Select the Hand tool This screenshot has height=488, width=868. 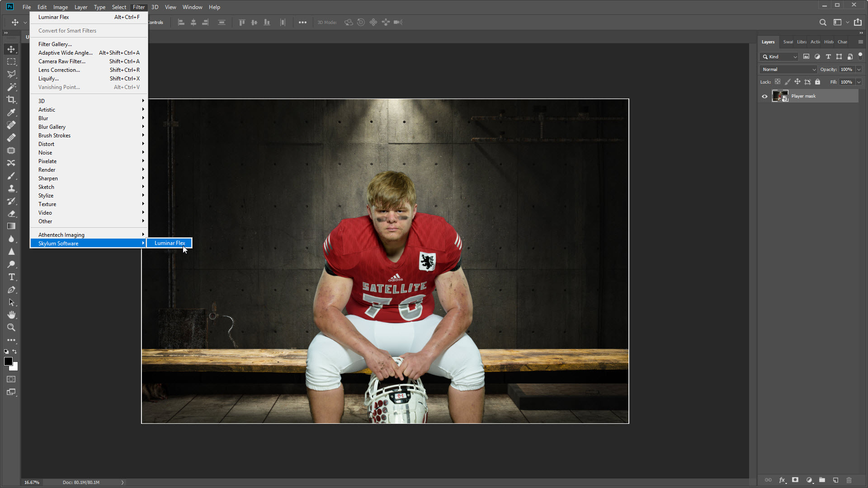tap(11, 315)
